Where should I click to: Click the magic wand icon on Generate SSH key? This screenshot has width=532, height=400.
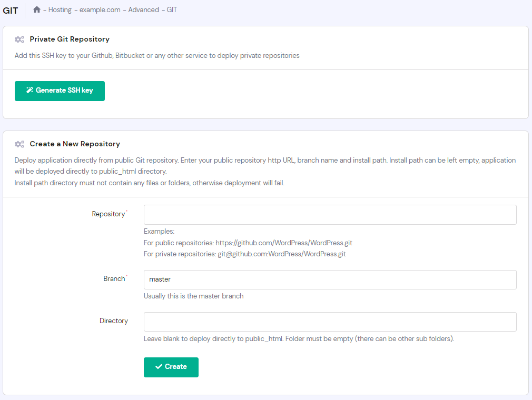31,91
